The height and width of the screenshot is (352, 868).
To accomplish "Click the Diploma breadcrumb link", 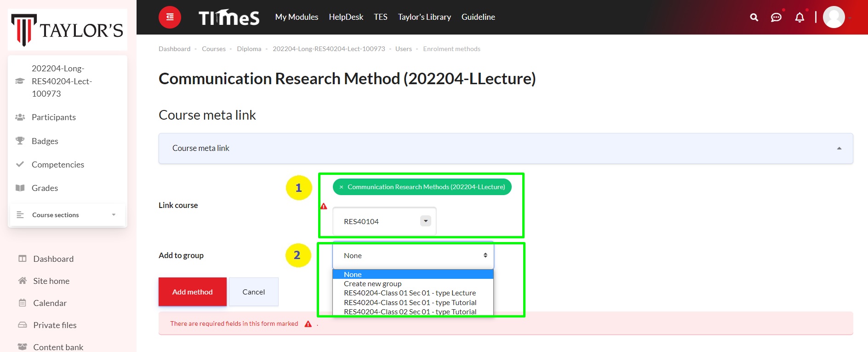I will (249, 49).
